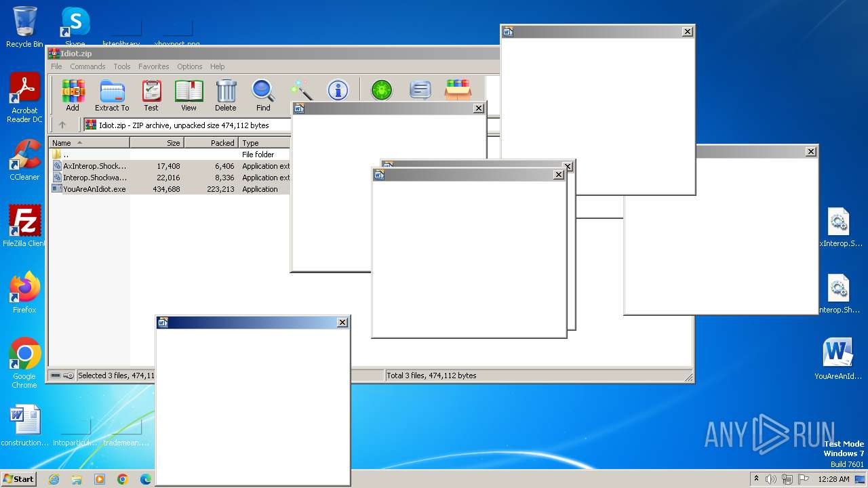Image resolution: width=868 pixels, height=488 pixels.
Task: Select the Interop.Shockwa... file row
Action: point(170,178)
